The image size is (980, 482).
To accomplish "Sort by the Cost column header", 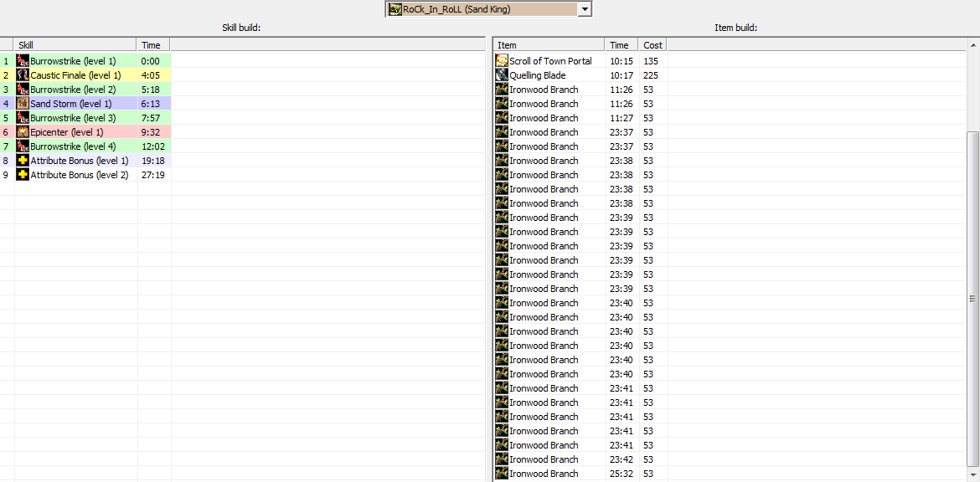I will pos(653,45).
